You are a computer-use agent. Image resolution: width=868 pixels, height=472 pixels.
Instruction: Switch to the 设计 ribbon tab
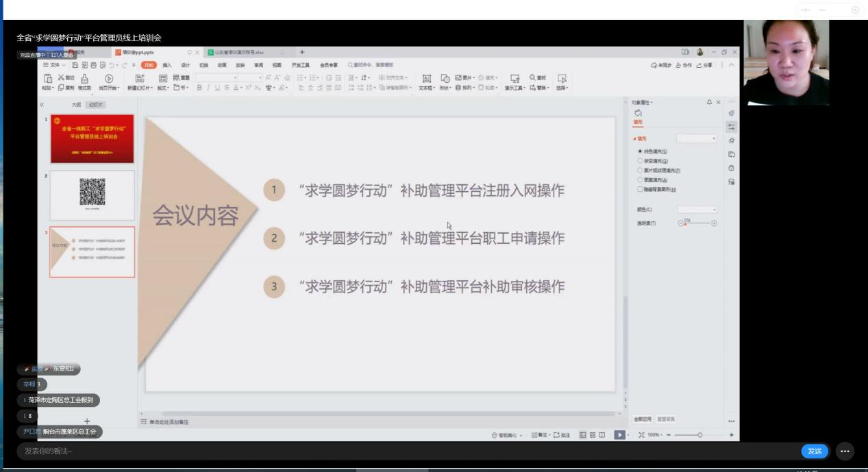coord(185,65)
